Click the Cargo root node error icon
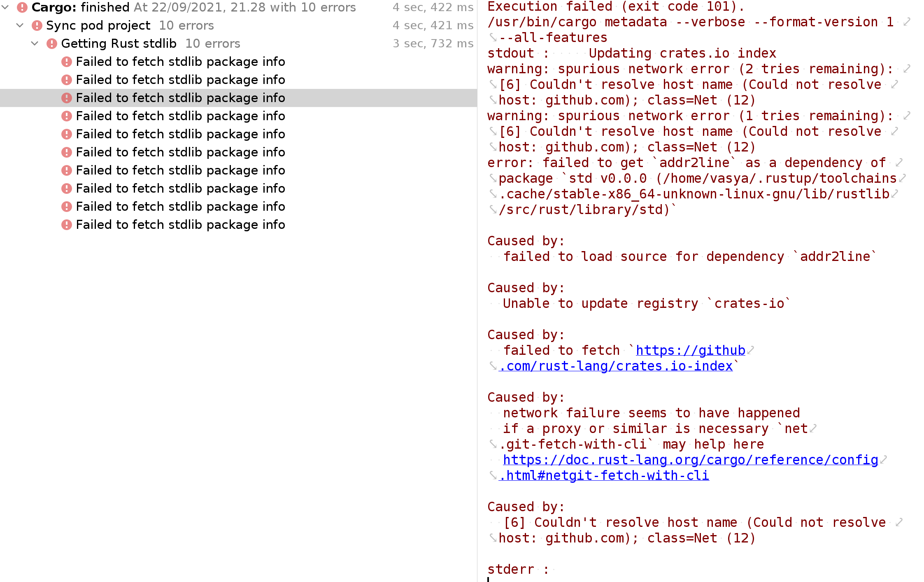This screenshot has width=924, height=582. tap(22, 7)
